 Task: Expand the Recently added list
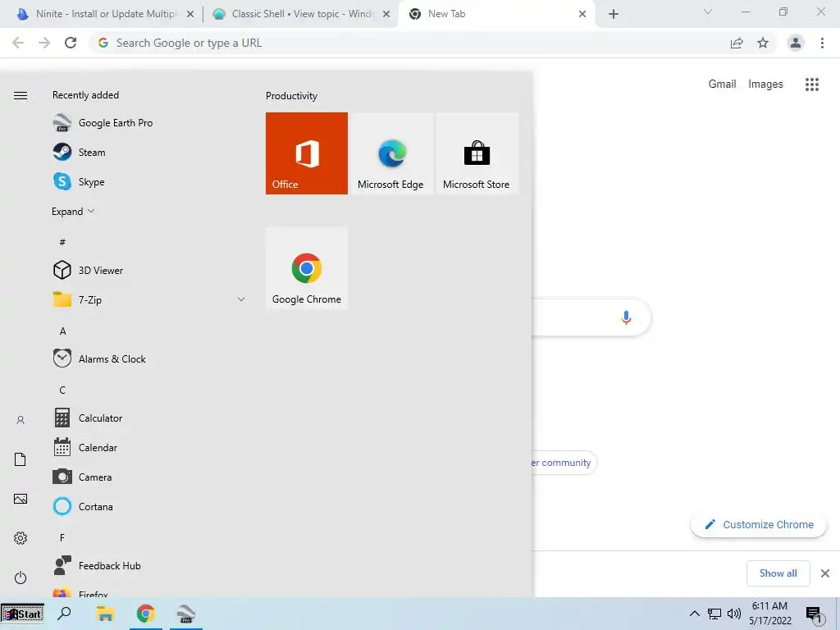pos(73,211)
